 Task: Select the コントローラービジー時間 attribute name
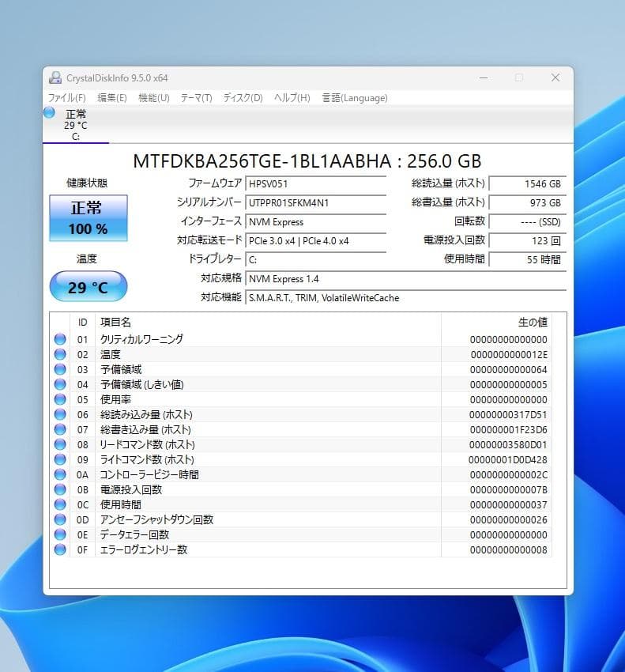point(149,474)
